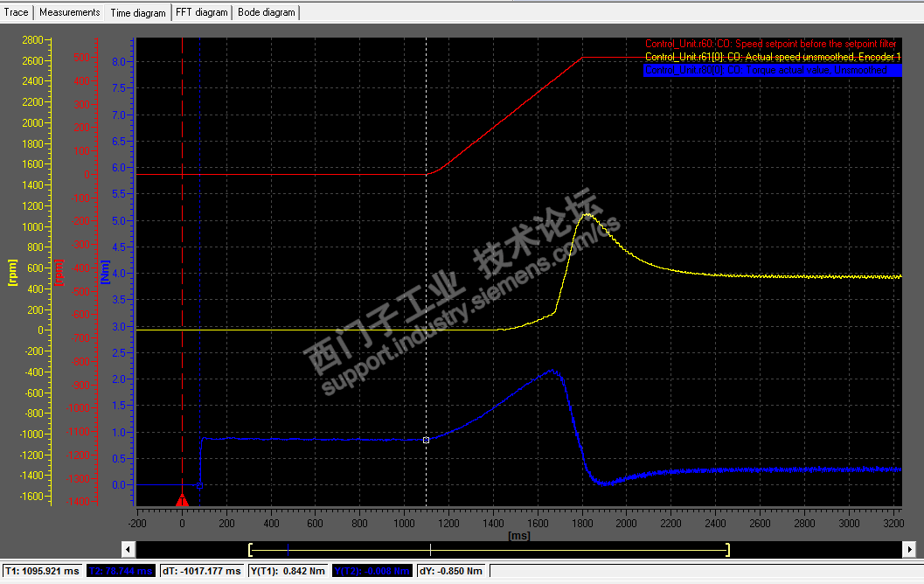Select the yellow Actual speed unsmoothed legend entry

pos(773,57)
